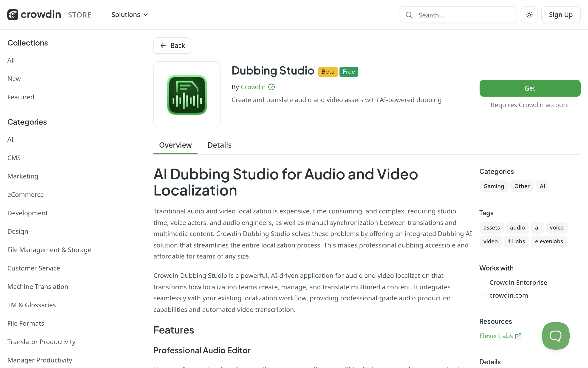Open File Management & Storage category
This screenshot has width=588, height=368.
click(49, 250)
